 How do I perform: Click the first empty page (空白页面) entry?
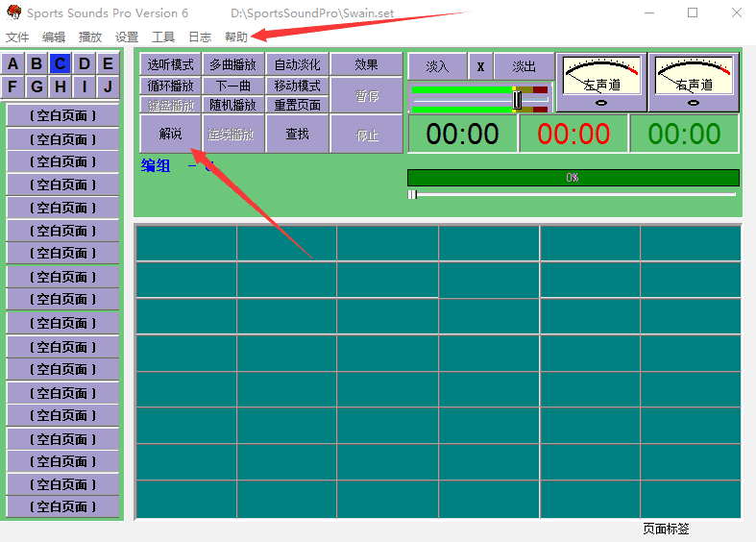(63, 115)
